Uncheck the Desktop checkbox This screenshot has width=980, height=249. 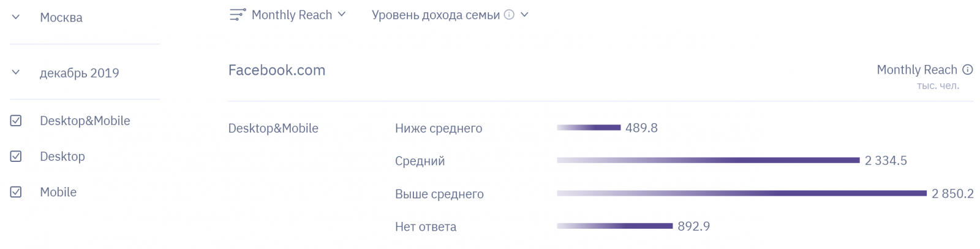point(16,156)
